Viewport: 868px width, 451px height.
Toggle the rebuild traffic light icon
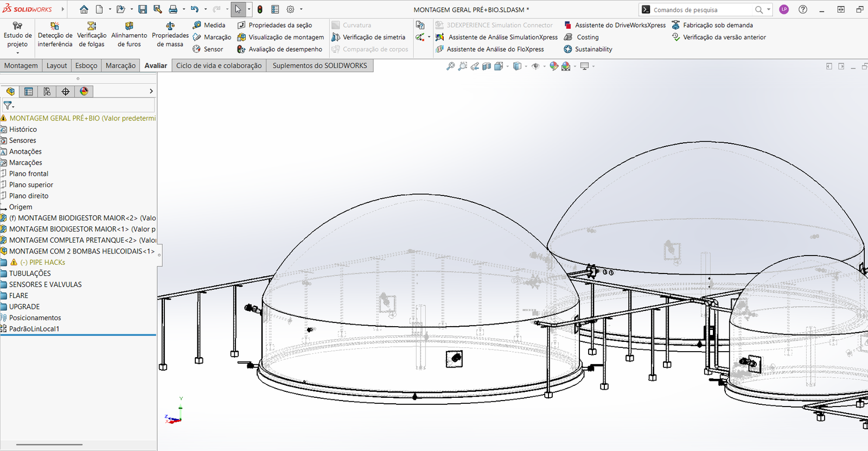pos(260,9)
